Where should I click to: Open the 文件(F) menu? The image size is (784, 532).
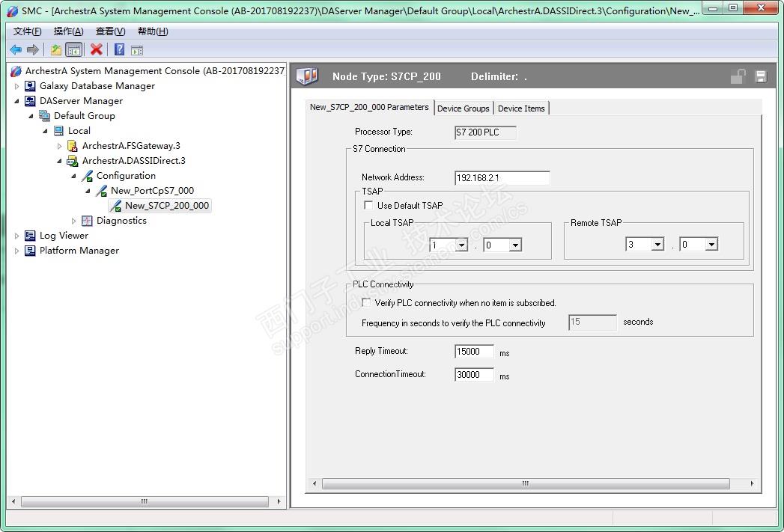(x=27, y=31)
